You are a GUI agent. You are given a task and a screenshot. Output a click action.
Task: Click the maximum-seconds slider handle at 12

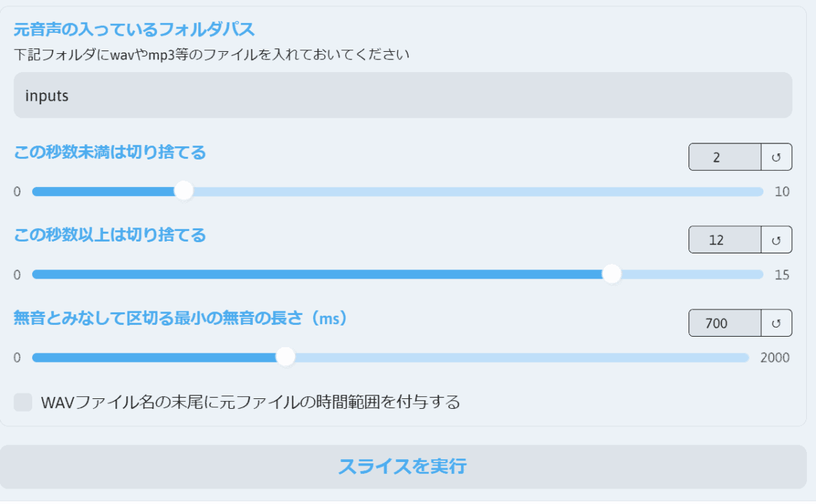pyautogui.click(x=612, y=274)
